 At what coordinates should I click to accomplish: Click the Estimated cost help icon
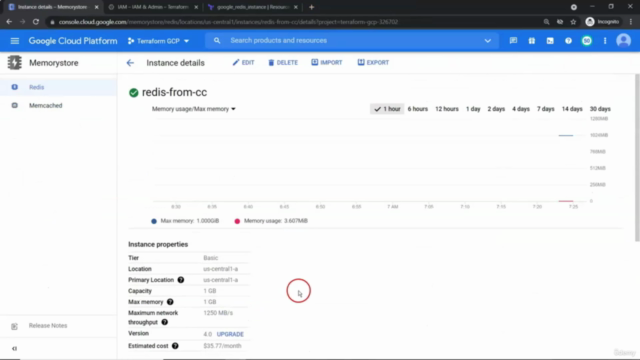click(x=175, y=346)
